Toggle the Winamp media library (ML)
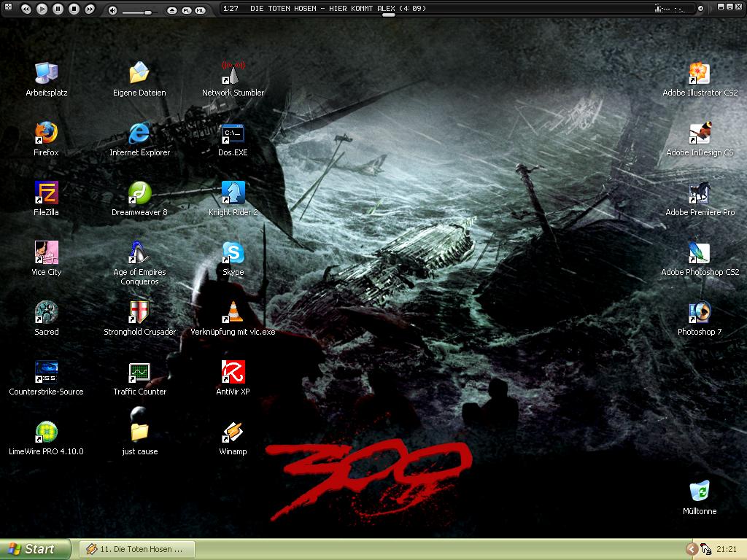 click(200, 10)
